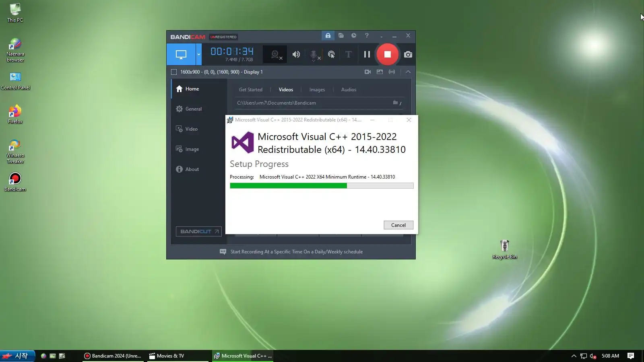Click the Bandicut link button
This screenshot has height=362, width=644.
coord(199,232)
